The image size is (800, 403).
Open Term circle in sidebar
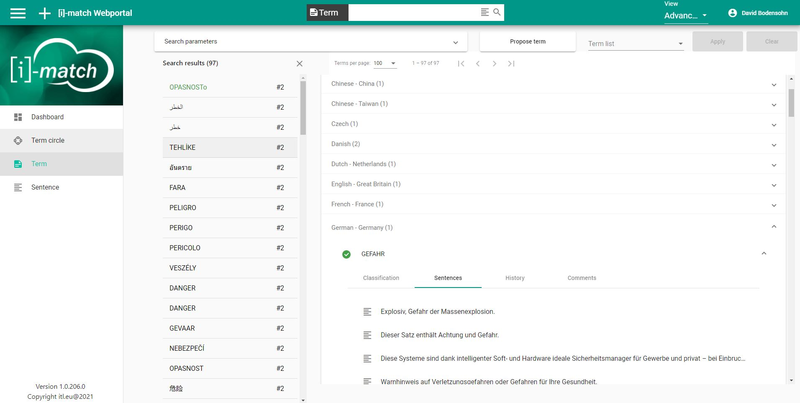(47, 140)
